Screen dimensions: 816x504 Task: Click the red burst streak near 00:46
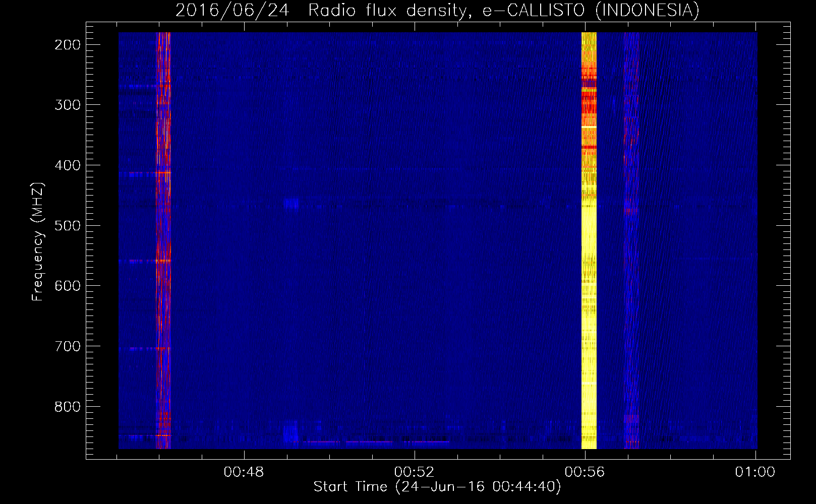tap(163, 240)
